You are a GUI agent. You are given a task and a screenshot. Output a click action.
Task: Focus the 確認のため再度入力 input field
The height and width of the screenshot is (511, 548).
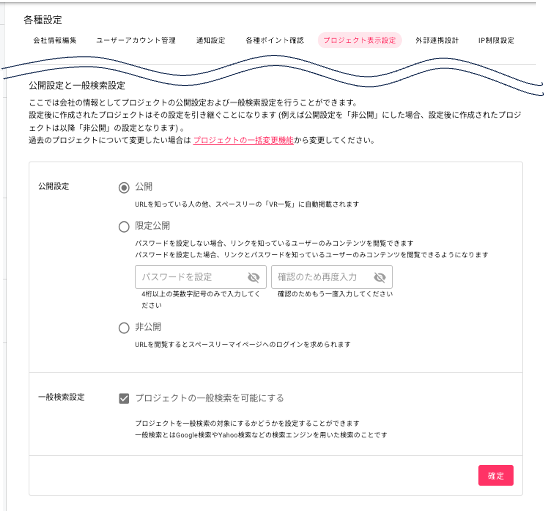[332, 277]
